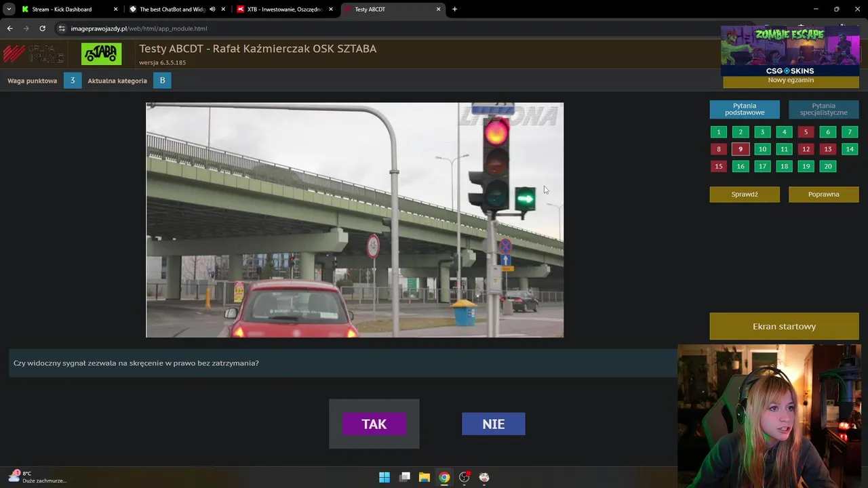This screenshot has height=488, width=868.
Task: Close the Stream - Kick Dashboard tab
Action: [x=115, y=9]
